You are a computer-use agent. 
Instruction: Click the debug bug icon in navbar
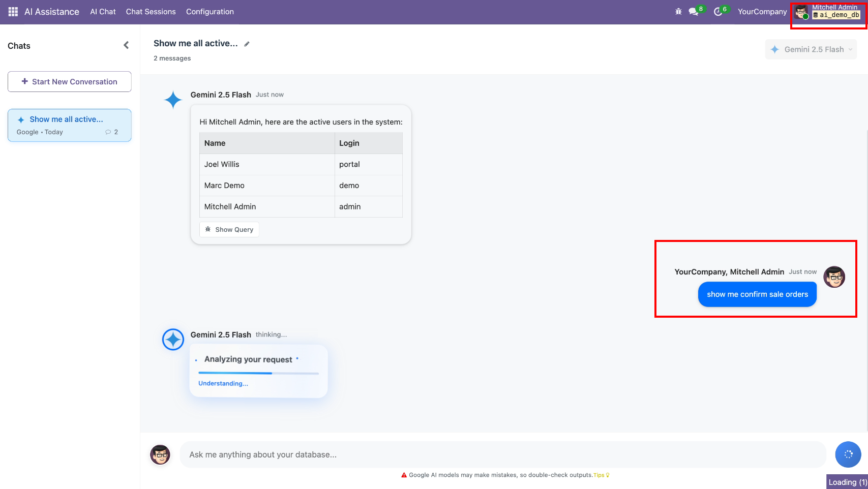pyautogui.click(x=678, y=12)
